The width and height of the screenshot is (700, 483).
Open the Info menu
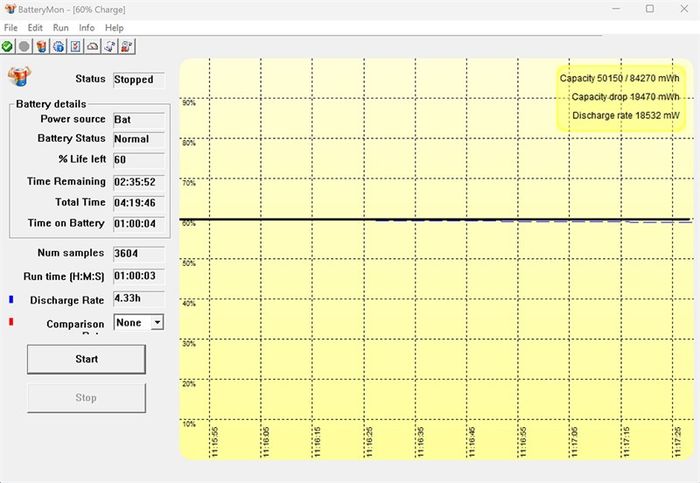(87, 28)
